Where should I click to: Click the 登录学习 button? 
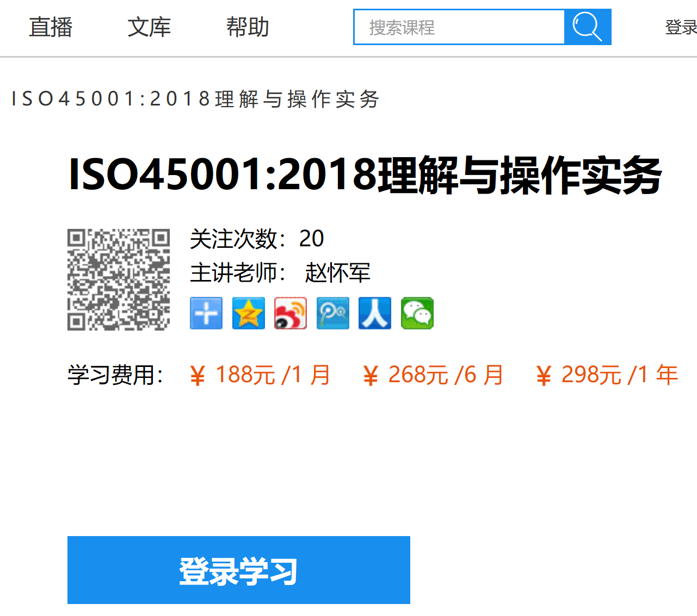(239, 570)
